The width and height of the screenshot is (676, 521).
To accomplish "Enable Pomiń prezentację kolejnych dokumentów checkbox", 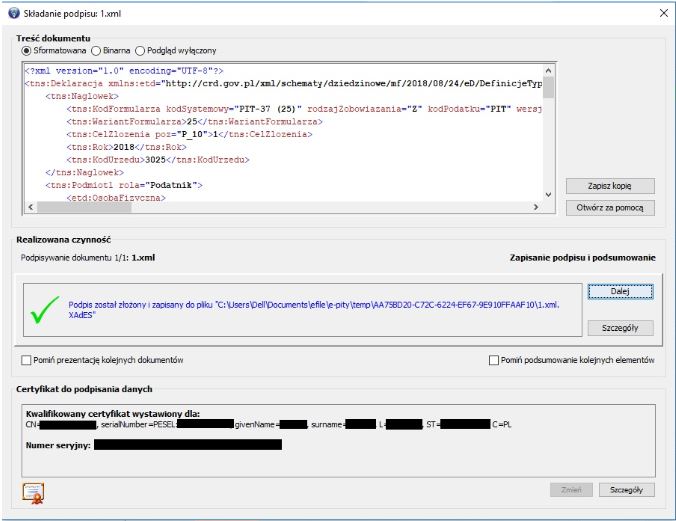I will 26,359.
